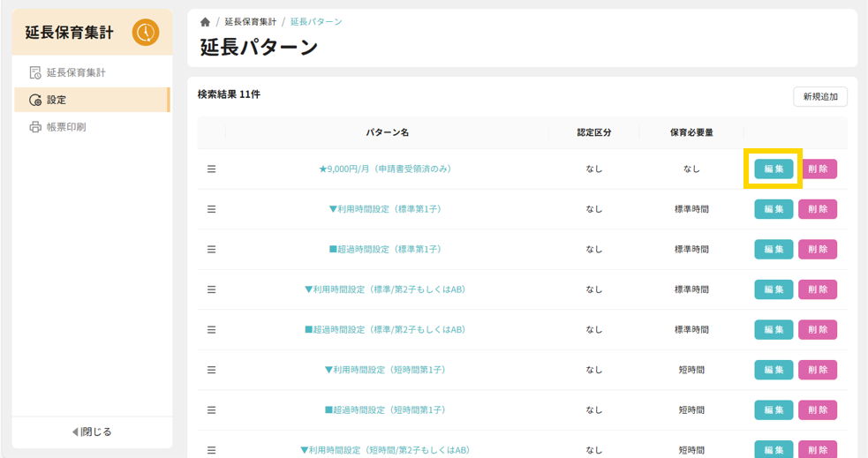This screenshot has width=868, height=458.
Task: Click drag handle for ■超過時間設定（標準/第2子もしくはAB）row
Action: coord(211,330)
